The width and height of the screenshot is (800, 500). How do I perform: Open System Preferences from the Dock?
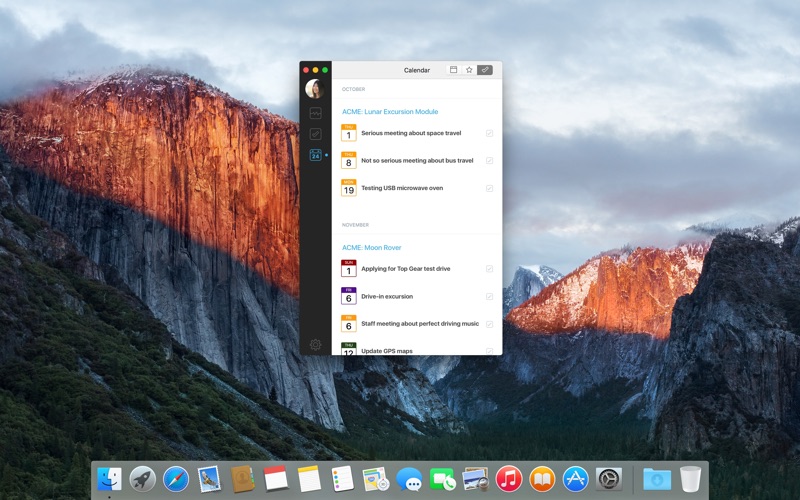coord(609,480)
